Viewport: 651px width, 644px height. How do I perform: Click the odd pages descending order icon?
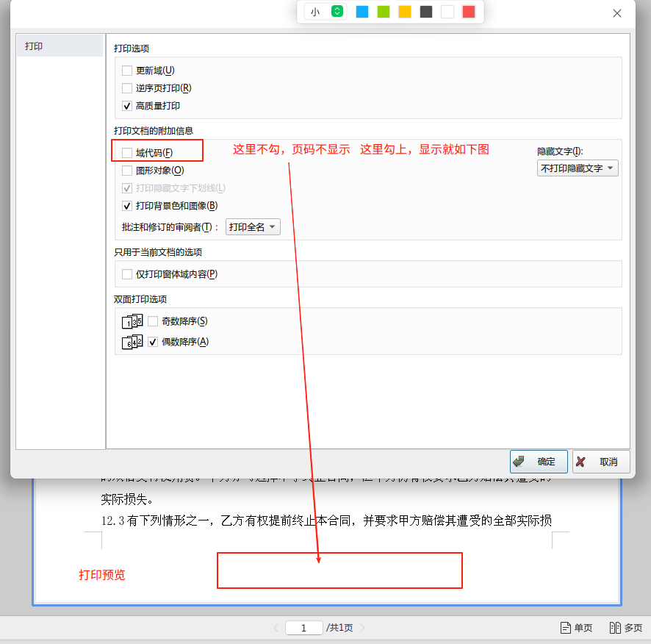click(132, 321)
